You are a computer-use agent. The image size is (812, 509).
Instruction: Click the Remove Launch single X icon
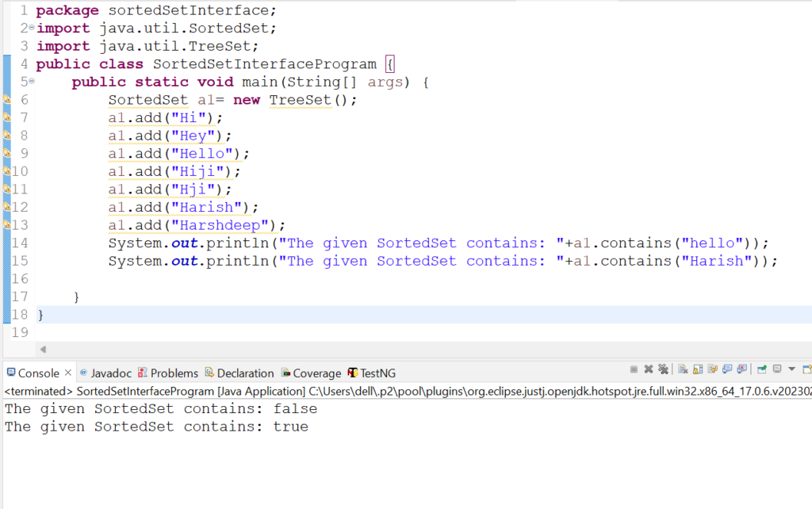click(x=649, y=369)
